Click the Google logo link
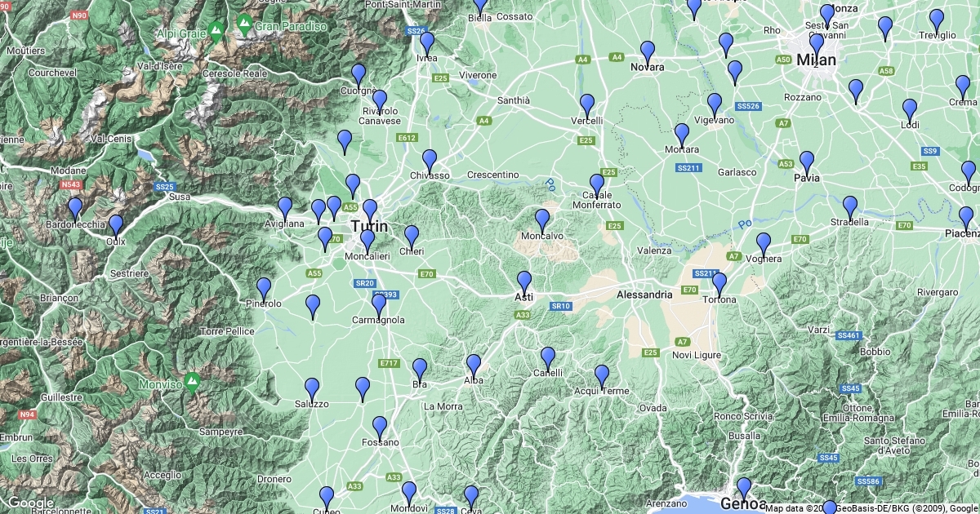The height and width of the screenshot is (514, 980). 31,503
